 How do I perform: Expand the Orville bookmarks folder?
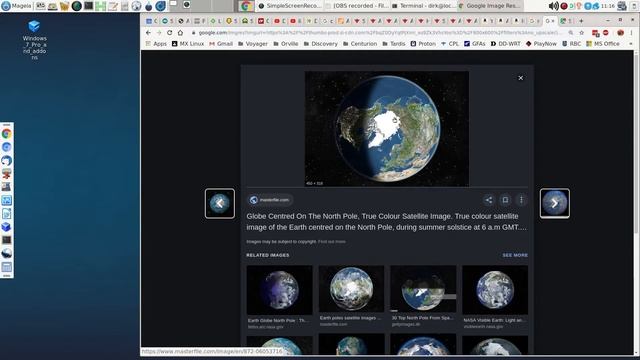coord(286,44)
